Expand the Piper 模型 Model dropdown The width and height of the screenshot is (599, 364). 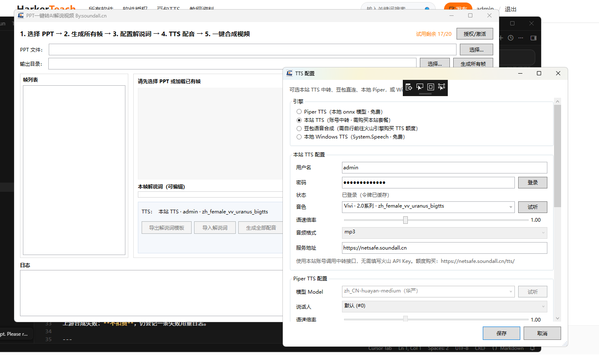[x=428, y=292]
